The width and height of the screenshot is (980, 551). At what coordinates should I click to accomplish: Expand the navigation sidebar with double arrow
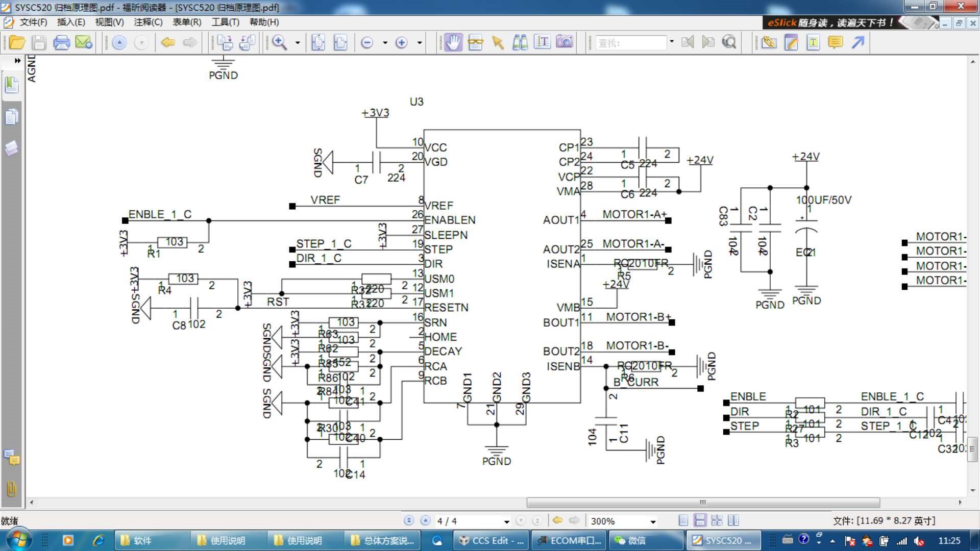tap(18, 60)
